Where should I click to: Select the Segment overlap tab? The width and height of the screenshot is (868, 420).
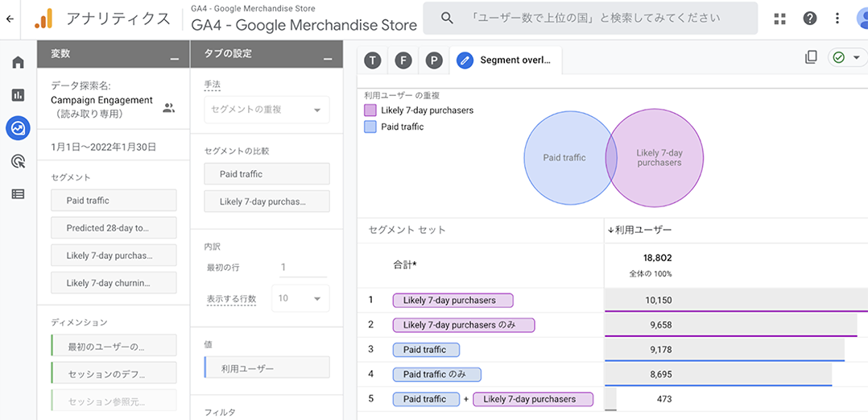(x=506, y=60)
